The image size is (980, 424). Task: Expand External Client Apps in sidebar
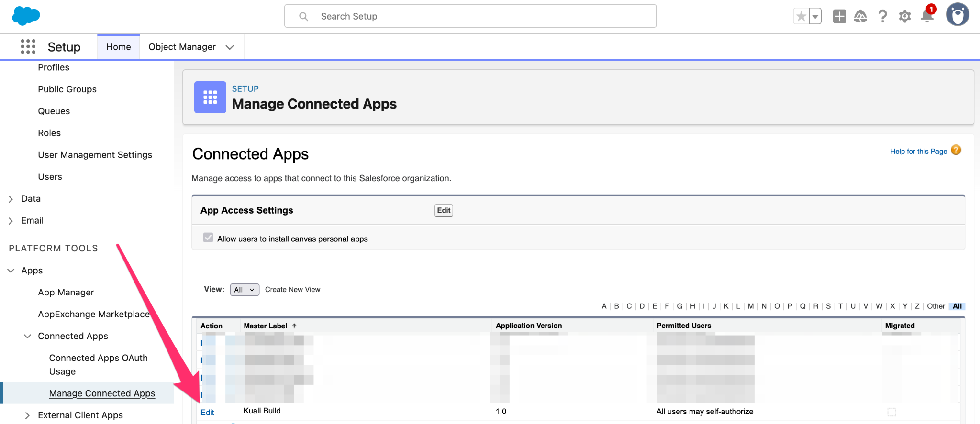(27, 415)
